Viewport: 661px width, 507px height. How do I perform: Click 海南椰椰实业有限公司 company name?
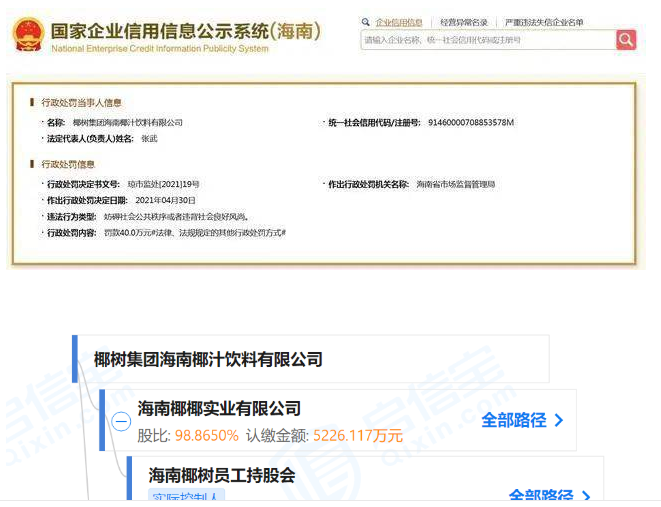(219, 408)
